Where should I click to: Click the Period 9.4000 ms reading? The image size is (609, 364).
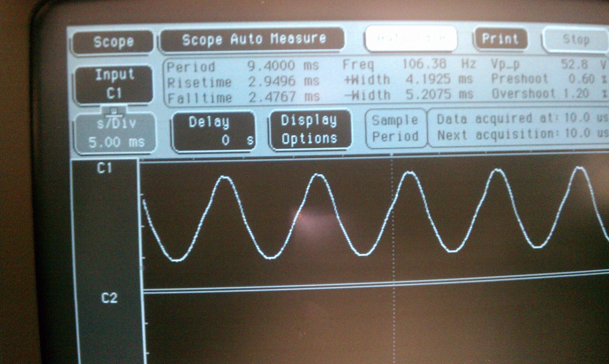pos(242,66)
